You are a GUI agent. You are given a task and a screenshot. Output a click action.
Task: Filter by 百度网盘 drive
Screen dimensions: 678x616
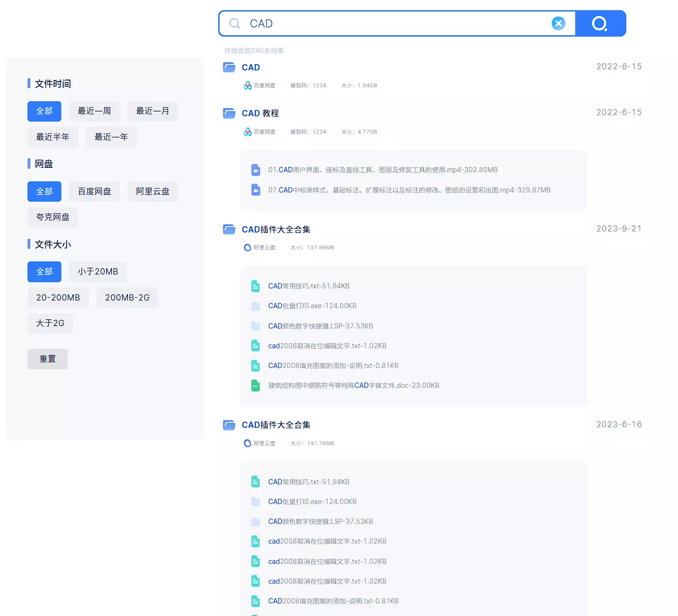pos(94,192)
